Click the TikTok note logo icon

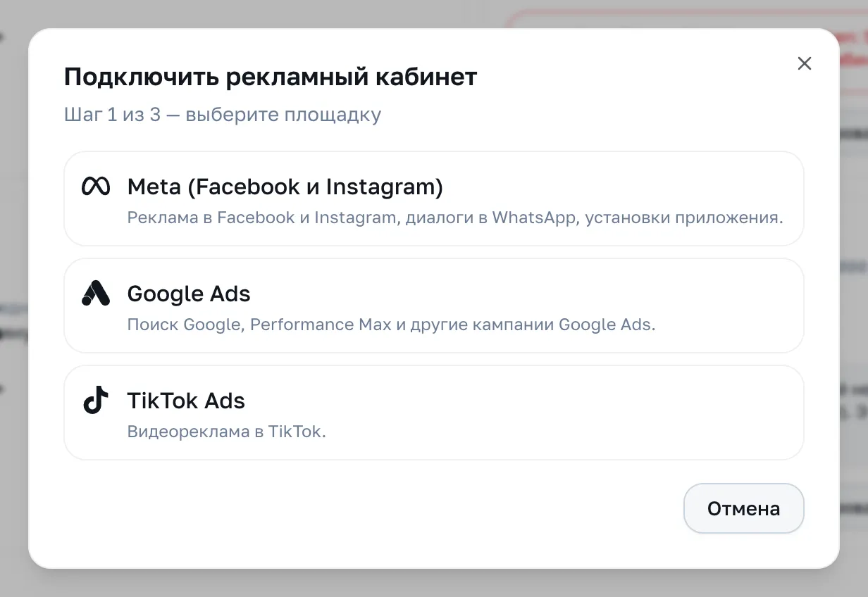(96, 400)
